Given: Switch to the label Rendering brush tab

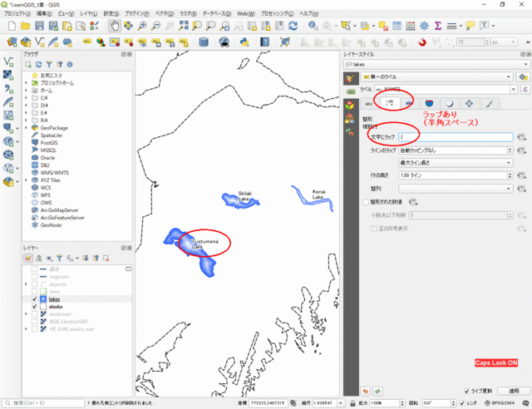Looking at the screenshot, I should coord(489,104).
